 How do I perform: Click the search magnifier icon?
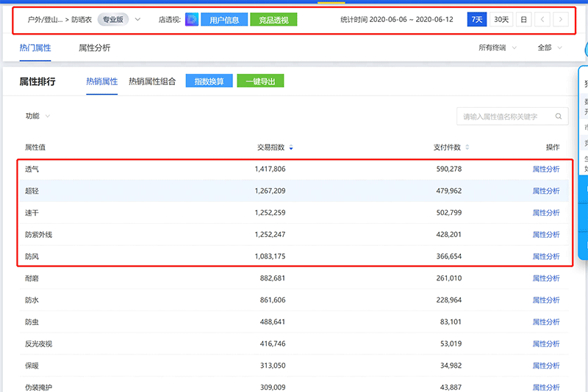559,116
